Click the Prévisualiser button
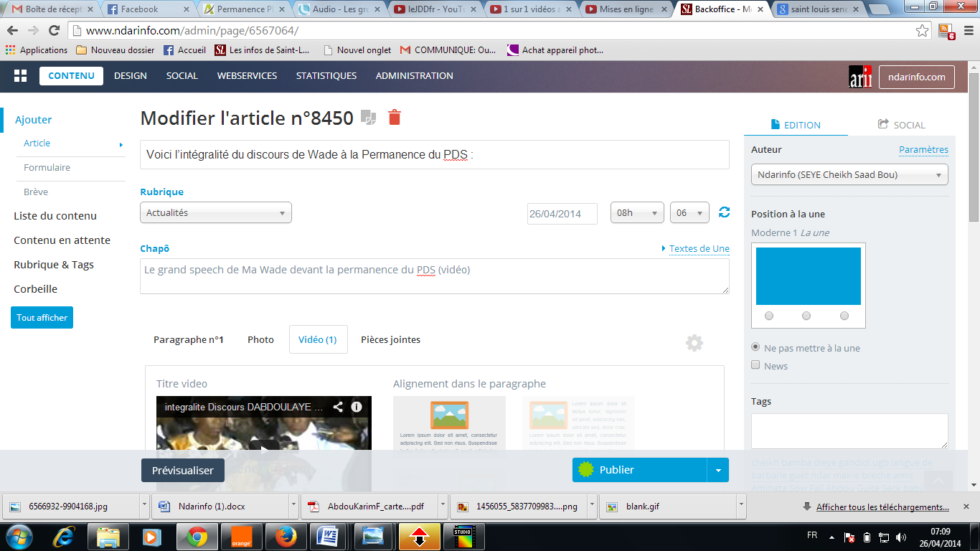 click(182, 470)
